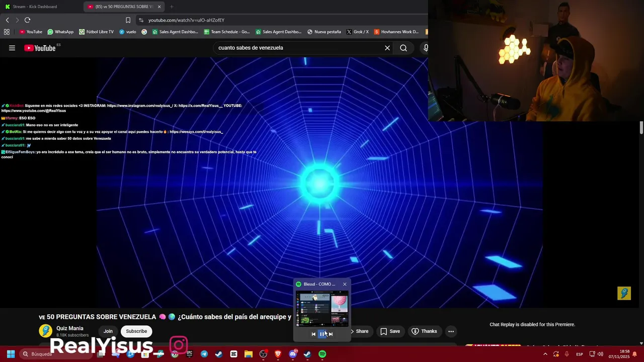
Task: Close the Spotify taskbar preview
Action: click(345, 284)
